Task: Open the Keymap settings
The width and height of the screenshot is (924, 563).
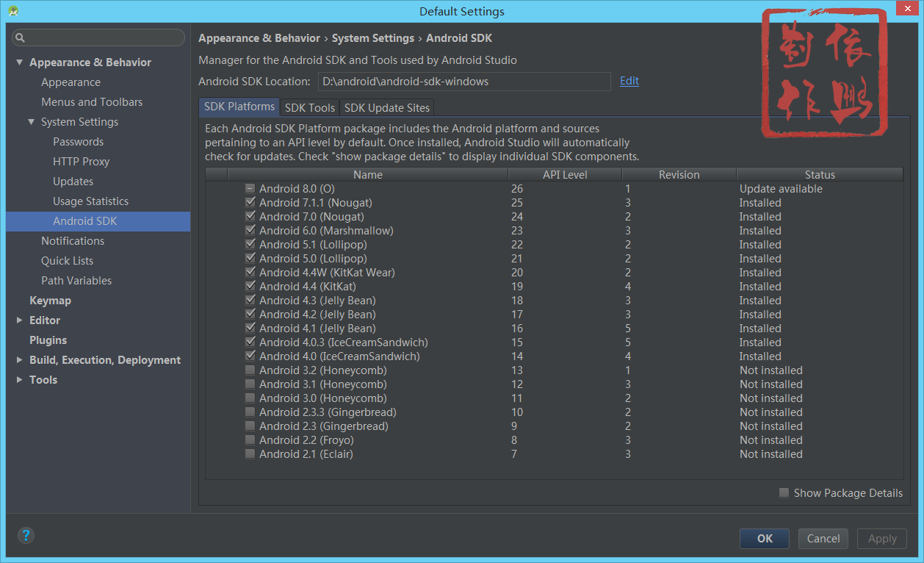Action: coord(50,301)
